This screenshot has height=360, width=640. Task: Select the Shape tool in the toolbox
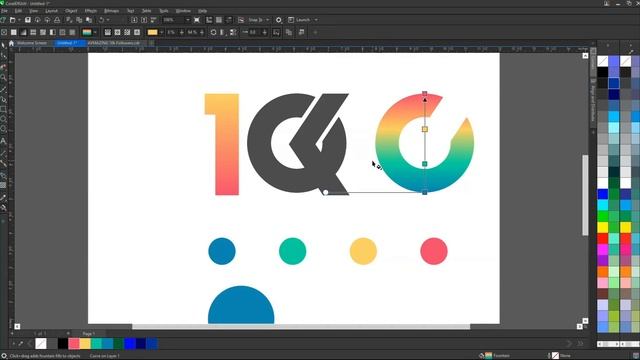pyautogui.click(x=3, y=56)
